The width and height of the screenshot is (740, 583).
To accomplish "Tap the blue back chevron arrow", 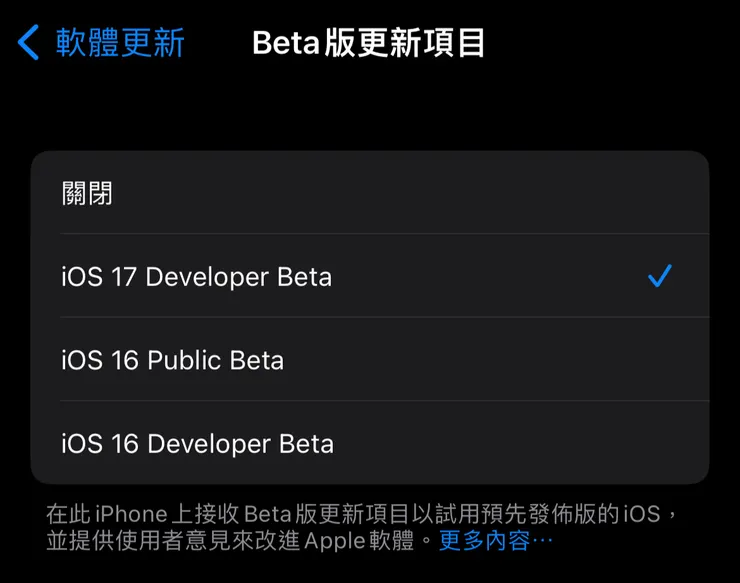I will coord(29,43).
